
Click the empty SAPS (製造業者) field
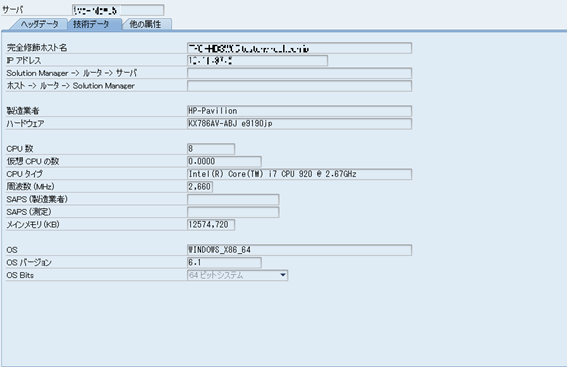233,199
